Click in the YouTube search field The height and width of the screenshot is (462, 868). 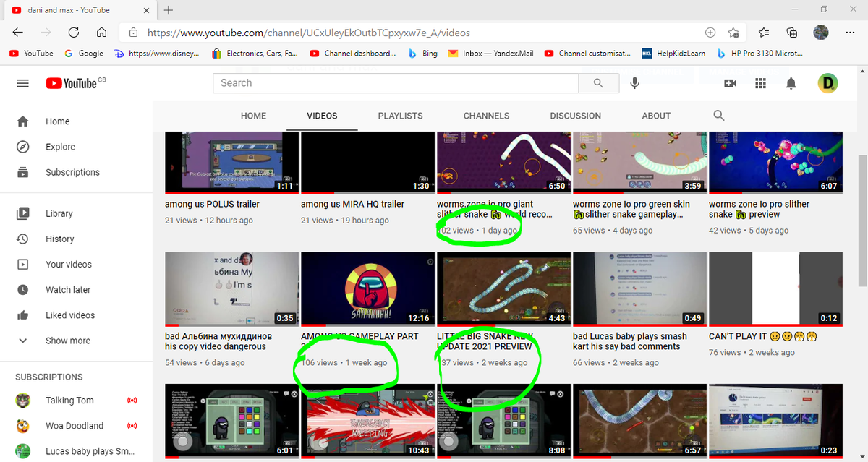pyautogui.click(x=396, y=83)
